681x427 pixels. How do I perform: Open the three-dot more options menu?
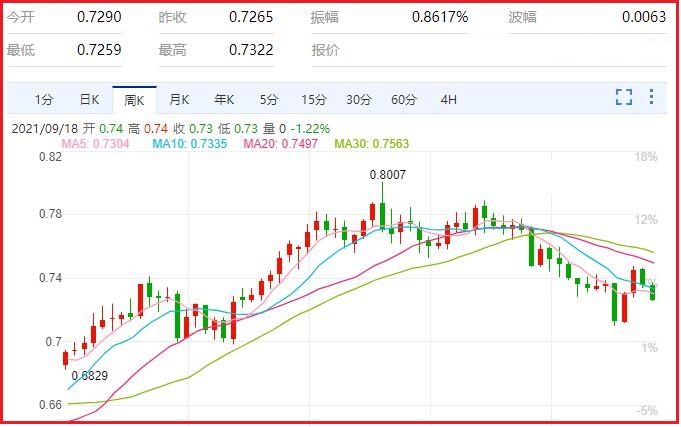[x=652, y=97]
